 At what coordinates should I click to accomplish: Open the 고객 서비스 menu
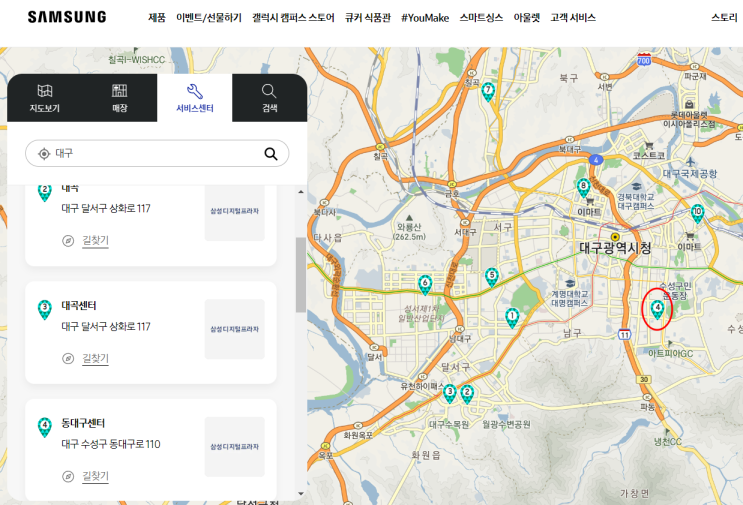pyautogui.click(x=573, y=18)
